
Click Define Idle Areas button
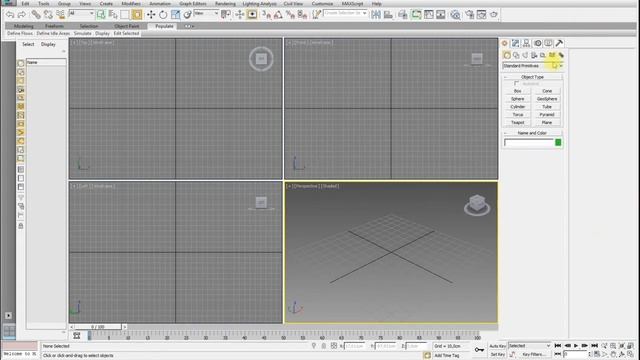click(53, 33)
